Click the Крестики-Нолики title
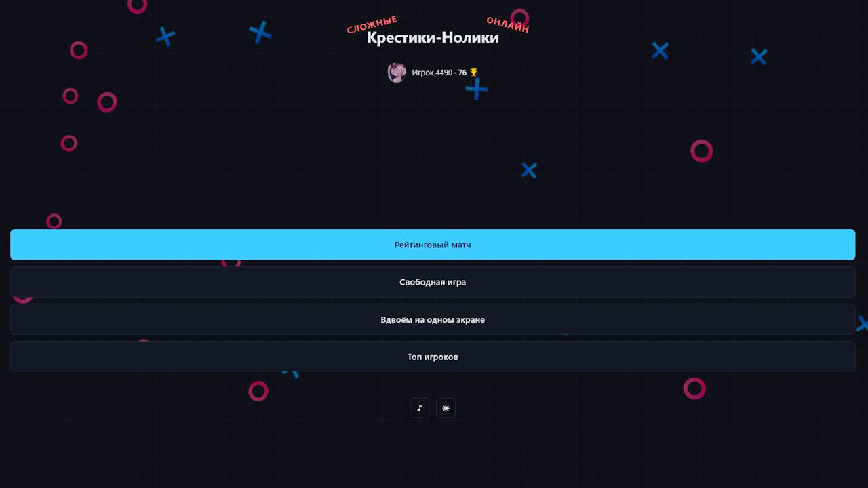Screen dimensions: 868x488 point(433,38)
